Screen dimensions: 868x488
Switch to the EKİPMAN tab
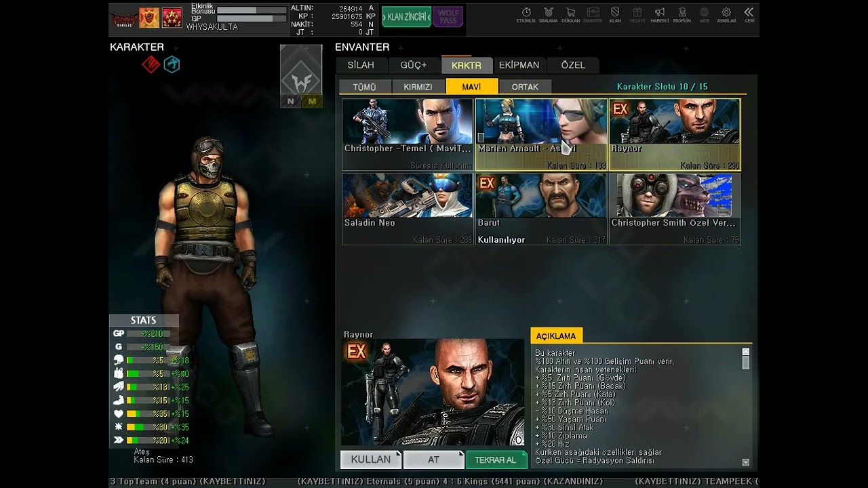(519, 65)
